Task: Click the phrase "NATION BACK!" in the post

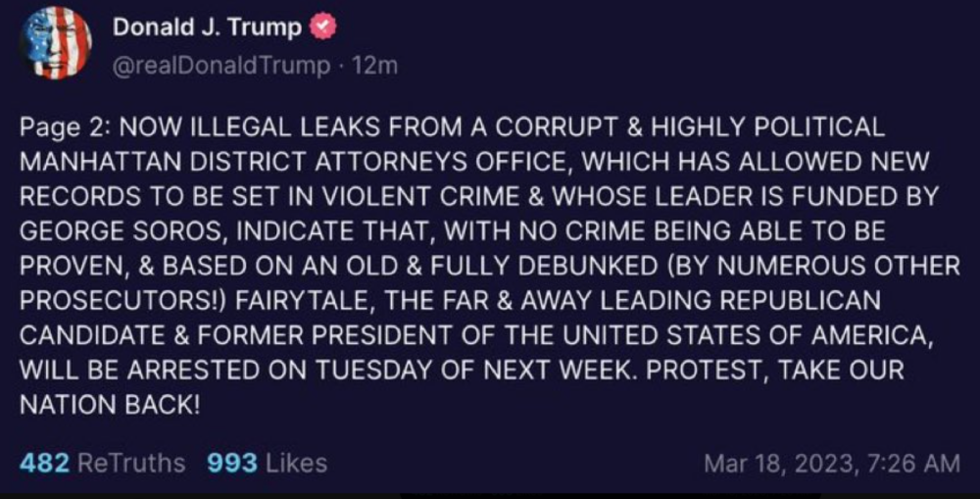Action: point(109,404)
